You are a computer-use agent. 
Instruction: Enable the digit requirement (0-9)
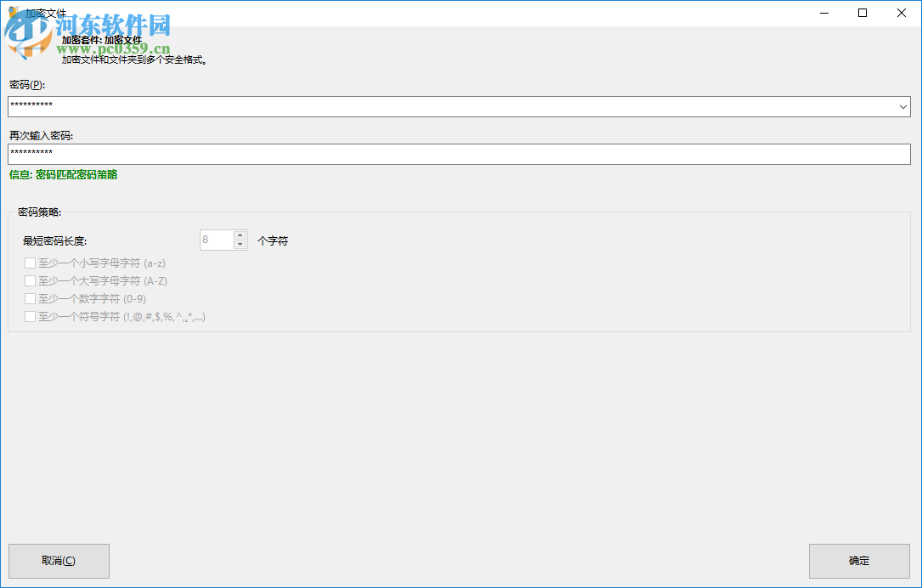(30, 298)
